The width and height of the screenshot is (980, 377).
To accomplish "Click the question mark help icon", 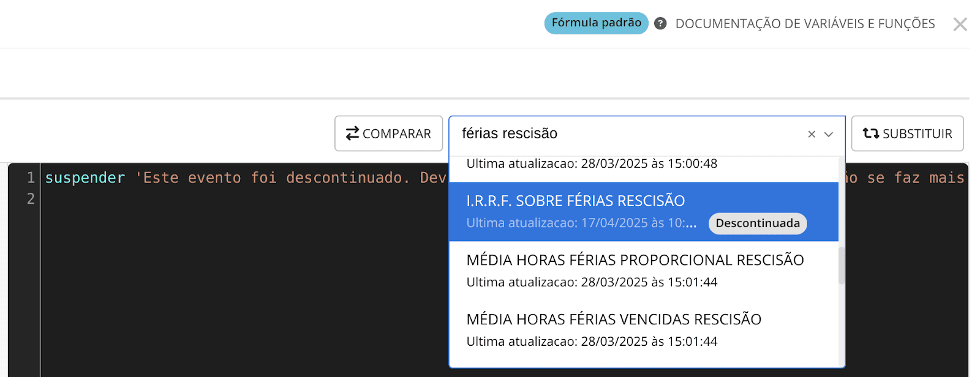I will tap(660, 24).
